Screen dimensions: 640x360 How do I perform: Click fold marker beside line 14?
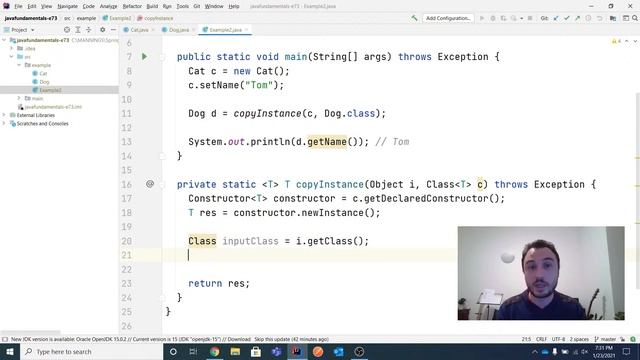pyautogui.click(x=162, y=156)
